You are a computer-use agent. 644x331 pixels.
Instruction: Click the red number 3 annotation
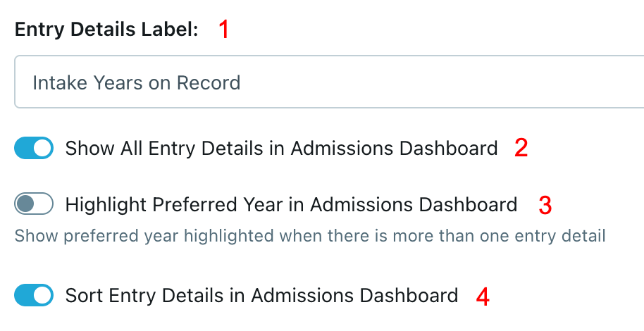pos(545,205)
